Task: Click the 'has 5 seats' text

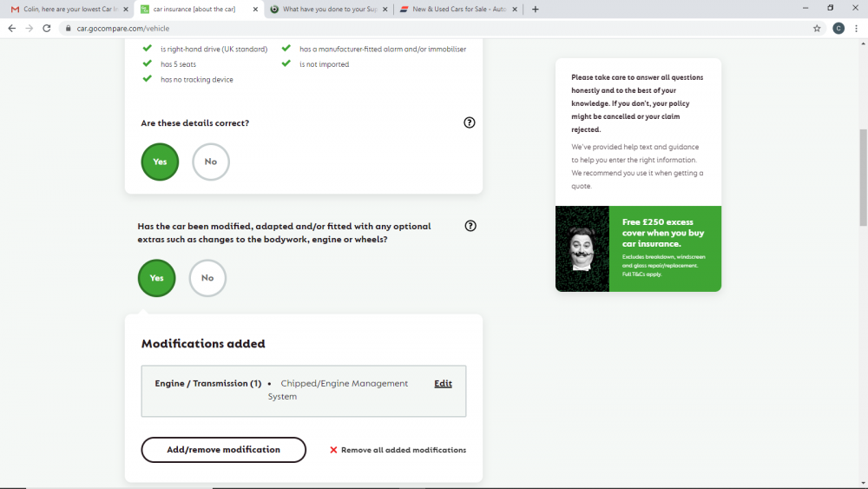Action: [x=178, y=64]
